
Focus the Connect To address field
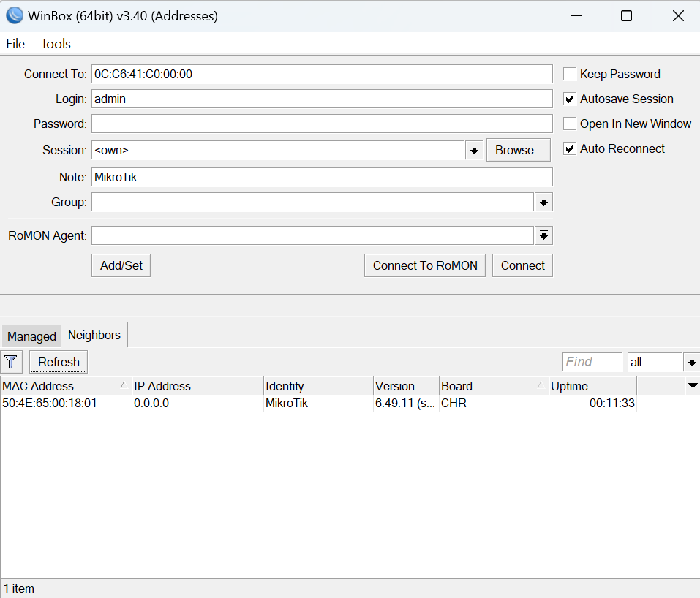coord(322,74)
